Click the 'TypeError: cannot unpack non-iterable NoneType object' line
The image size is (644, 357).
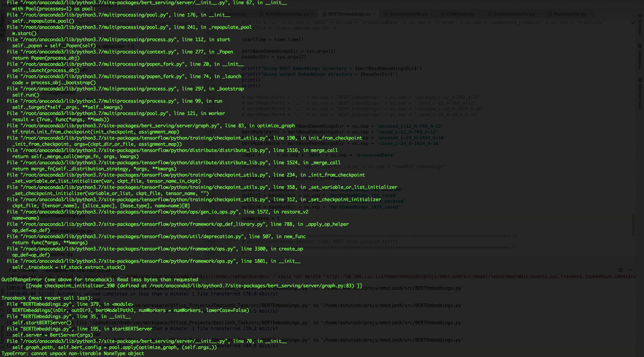(73, 354)
